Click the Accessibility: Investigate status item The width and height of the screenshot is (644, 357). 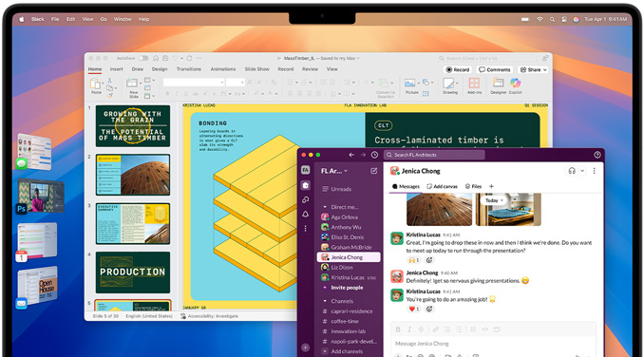tap(210, 316)
